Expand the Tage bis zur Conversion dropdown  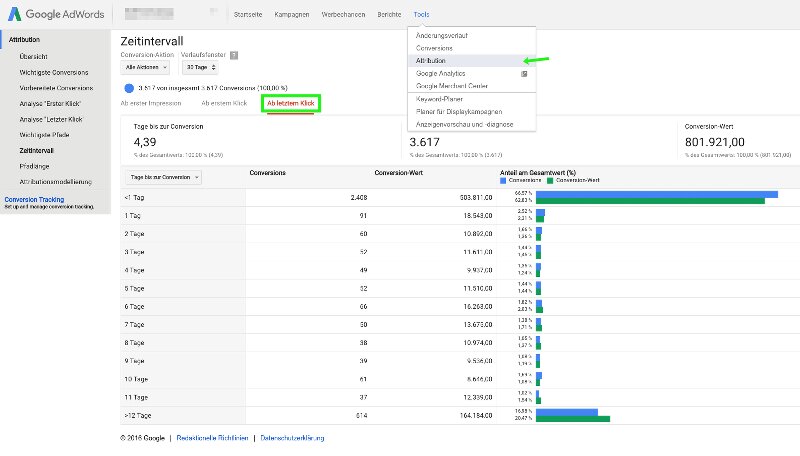point(161,177)
